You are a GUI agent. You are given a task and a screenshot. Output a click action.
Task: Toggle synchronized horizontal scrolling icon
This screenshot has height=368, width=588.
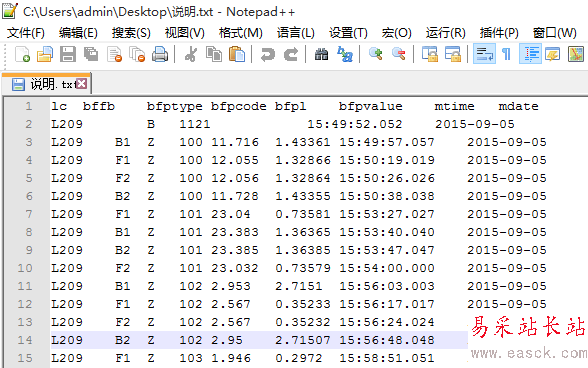(453, 54)
